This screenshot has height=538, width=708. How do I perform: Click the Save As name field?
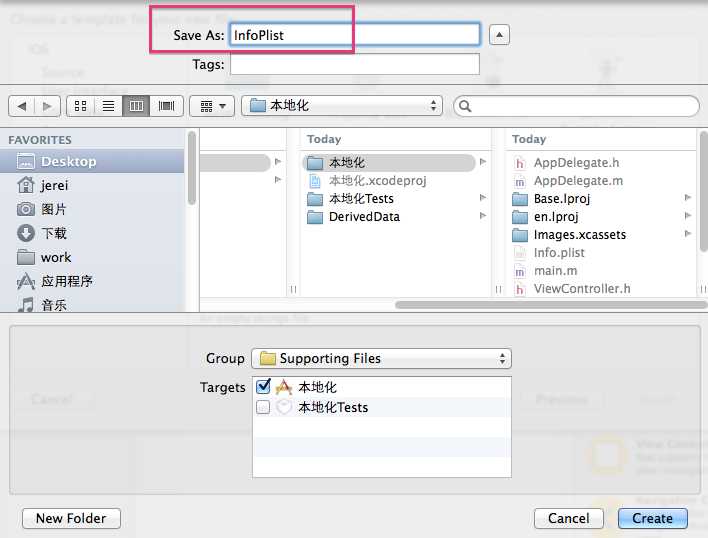[x=355, y=35]
